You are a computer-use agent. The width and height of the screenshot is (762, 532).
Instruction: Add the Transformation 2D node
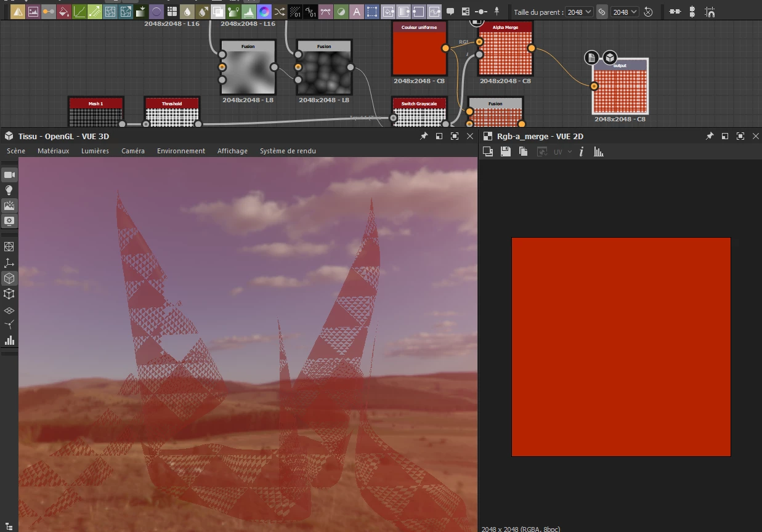pyautogui.click(x=372, y=11)
